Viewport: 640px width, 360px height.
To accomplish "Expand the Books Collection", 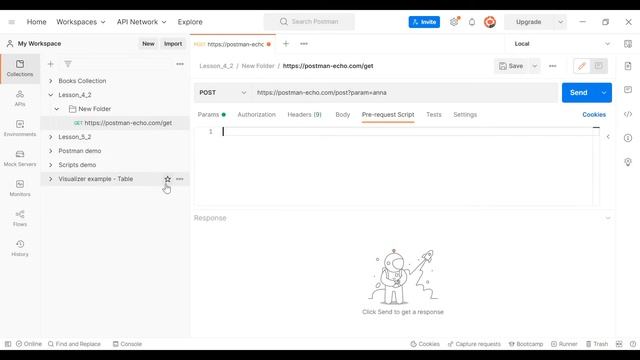I will click(51, 81).
